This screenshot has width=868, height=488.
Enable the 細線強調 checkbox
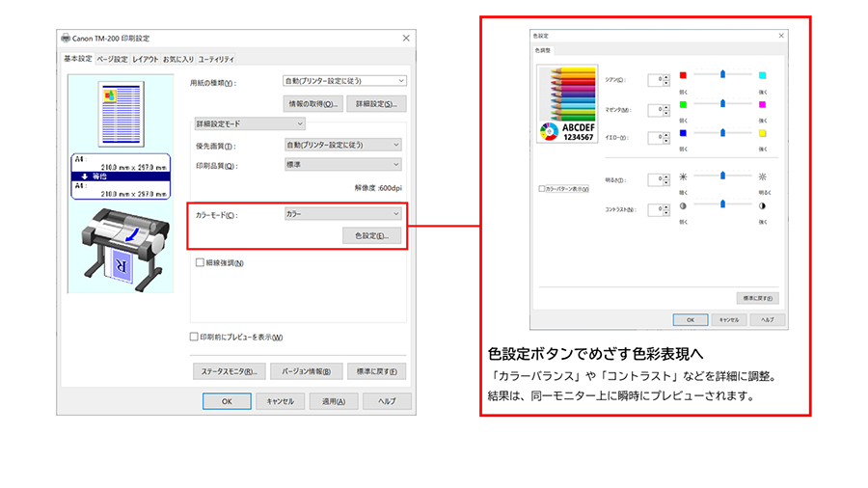pyautogui.click(x=200, y=262)
